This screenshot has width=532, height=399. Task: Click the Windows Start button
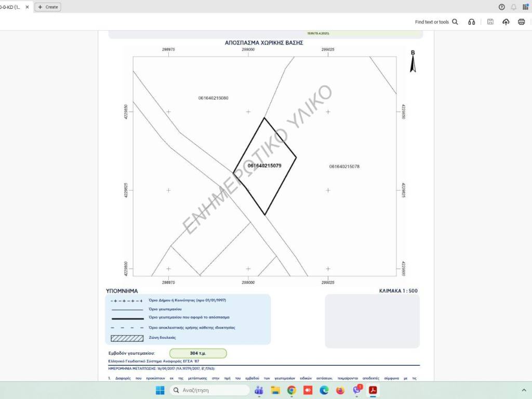[x=160, y=390]
